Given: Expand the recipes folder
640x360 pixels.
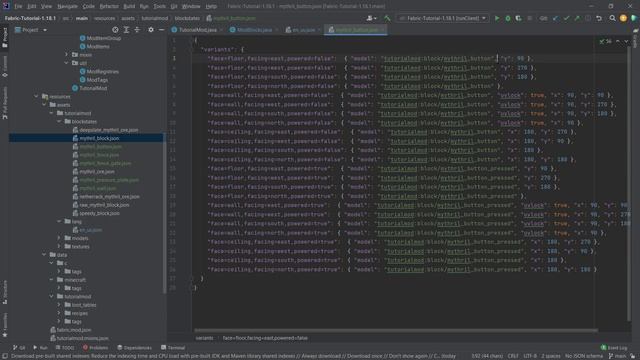Looking at the screenshot, I should coord(59,313).
